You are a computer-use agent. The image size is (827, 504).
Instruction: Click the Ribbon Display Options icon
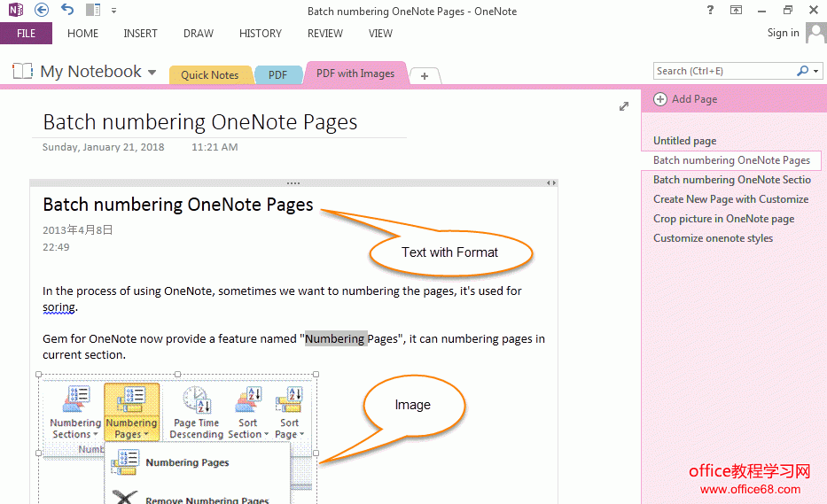point(736,11)
